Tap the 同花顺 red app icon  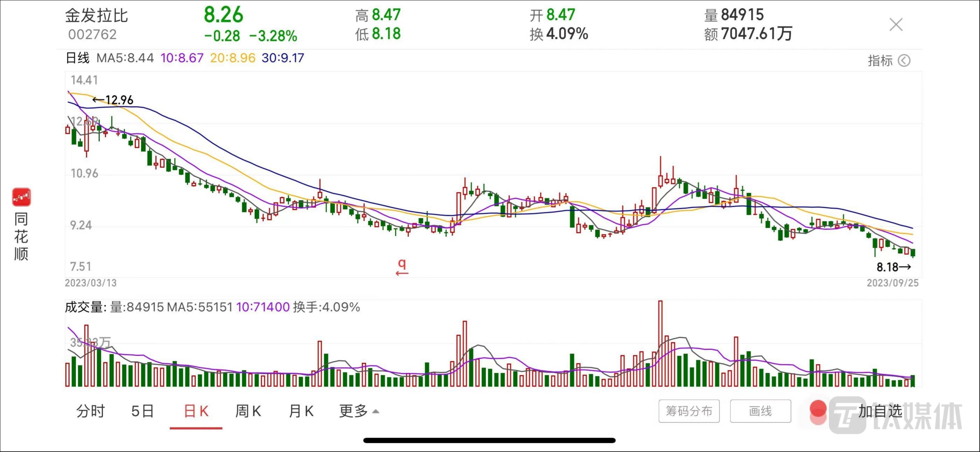pyautogui.click(x=21, y=197)
